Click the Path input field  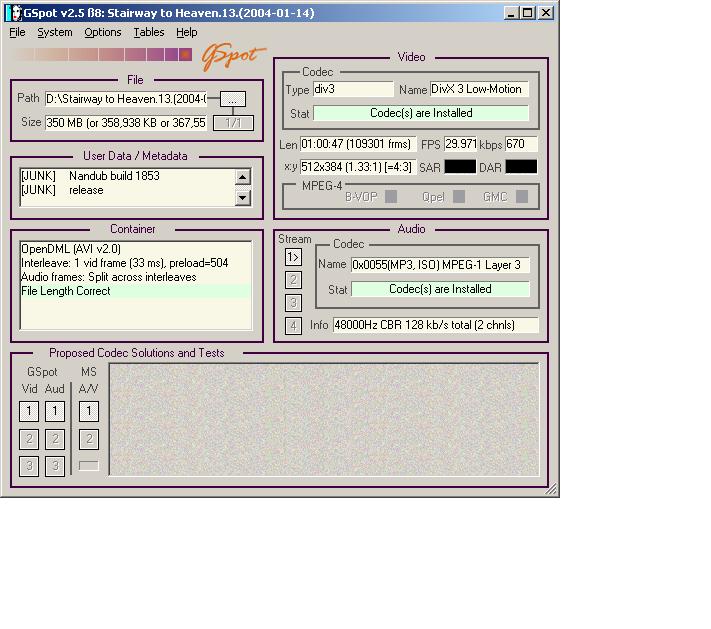[126, 99]
